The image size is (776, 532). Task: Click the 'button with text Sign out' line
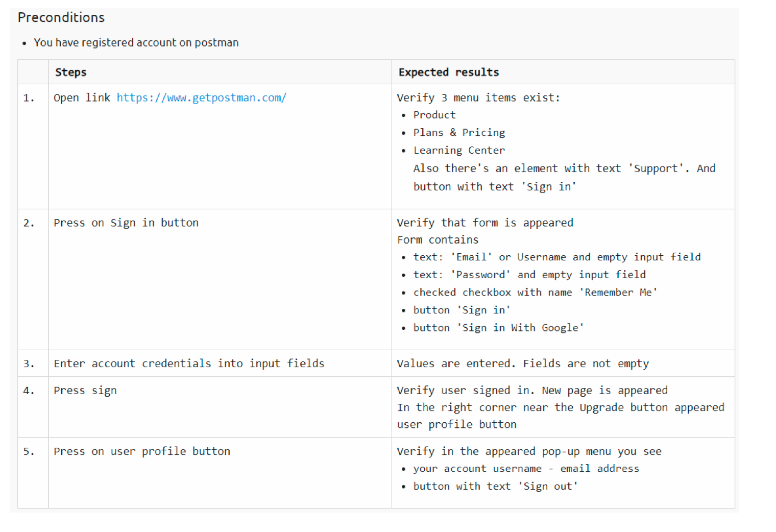(x=495, y=487)
